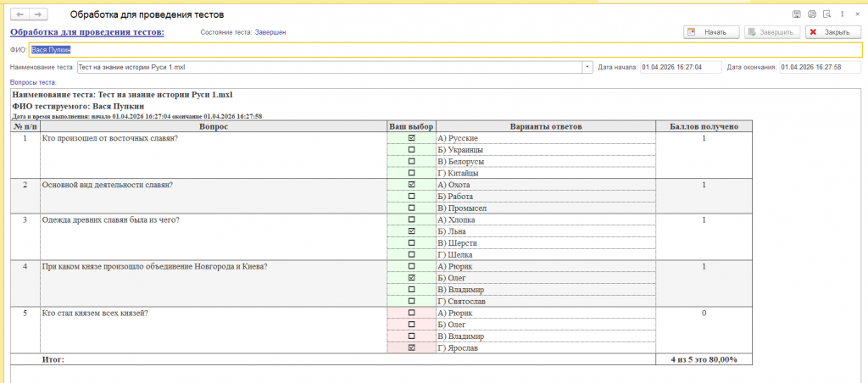Open print preview magnifier icon

(x=826, y=14)
